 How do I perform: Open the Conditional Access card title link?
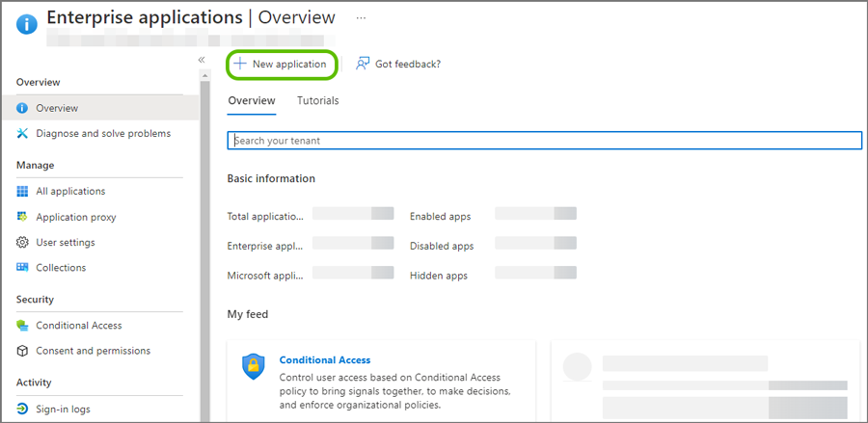point(324,359)
